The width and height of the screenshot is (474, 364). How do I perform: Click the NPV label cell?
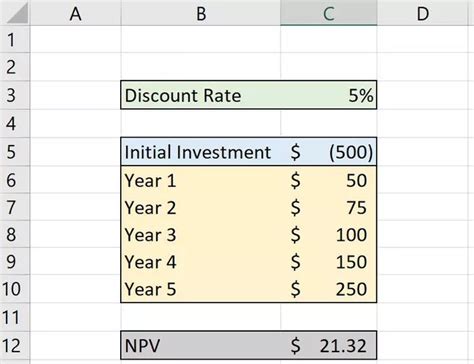pyautogui.click(x=201, y=345)
